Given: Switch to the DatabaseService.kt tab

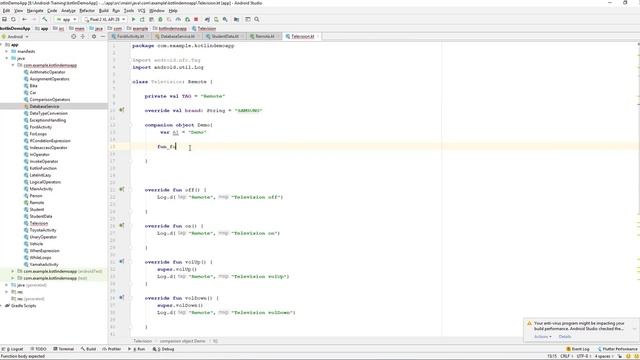Looking at the screenshot, I should point(178,36).
